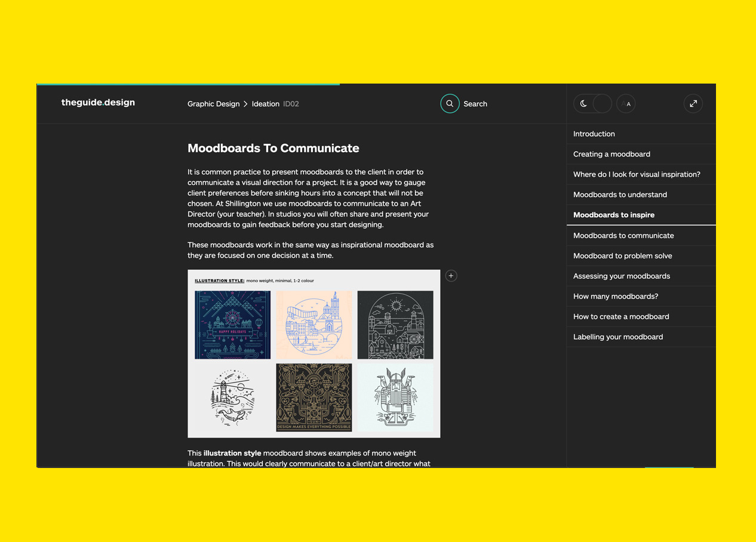Go to theguide.design home logo
The height and width of the screenshot is (542, 756).
point(98,103)
